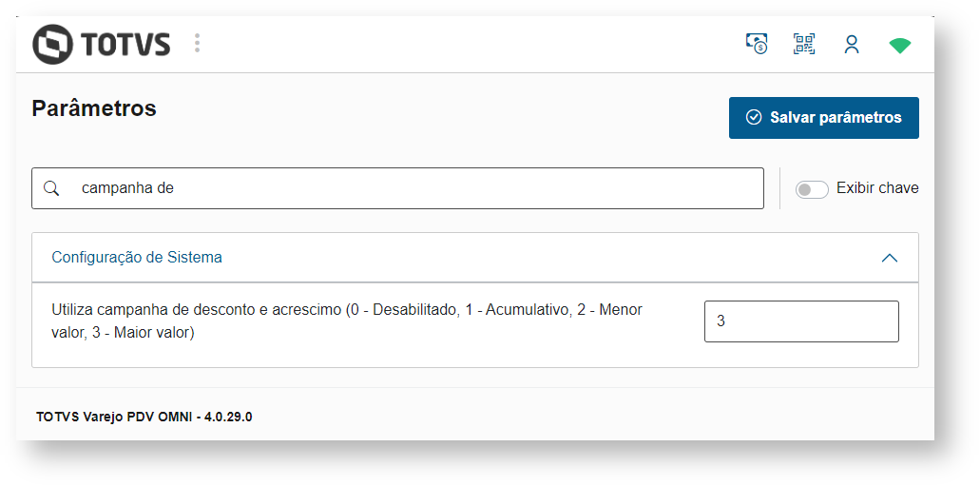The width and height of the screenshot is (980, 486).
Task: Toggle the Exibir chave switch
Action: [812, 189]
